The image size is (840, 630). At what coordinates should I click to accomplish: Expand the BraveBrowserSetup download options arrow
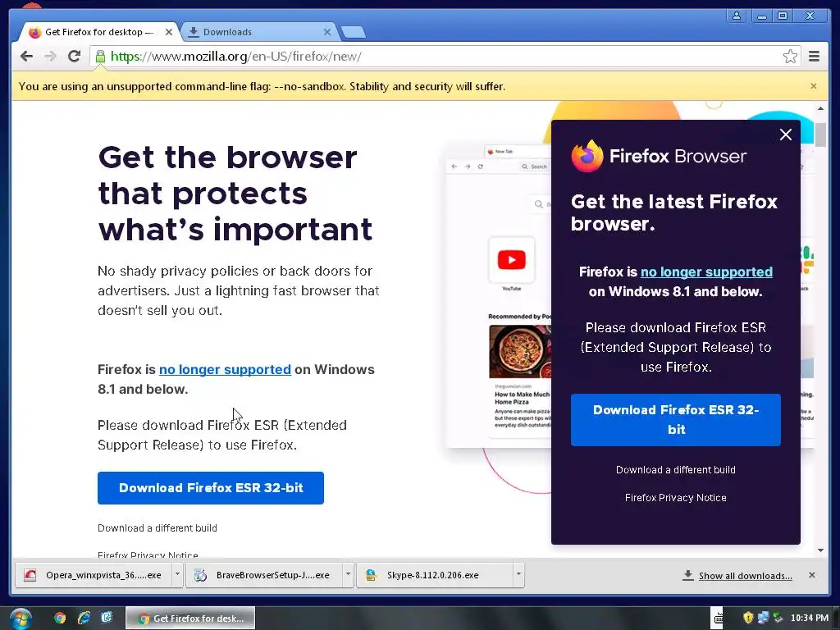348,575
